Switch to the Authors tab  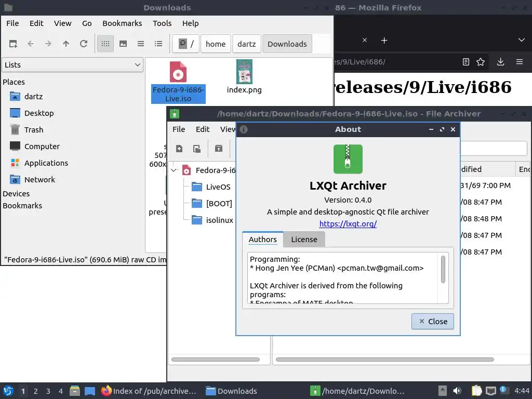tap(262, 239)
